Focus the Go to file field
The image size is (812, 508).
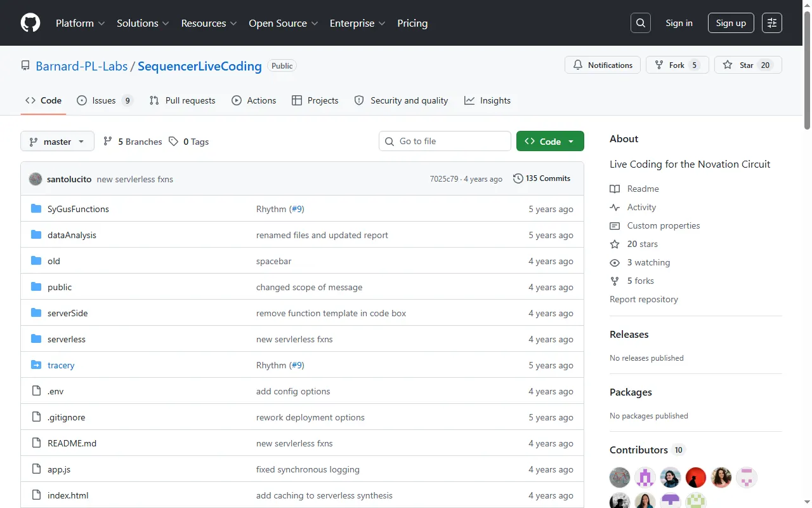click(445, 141)
